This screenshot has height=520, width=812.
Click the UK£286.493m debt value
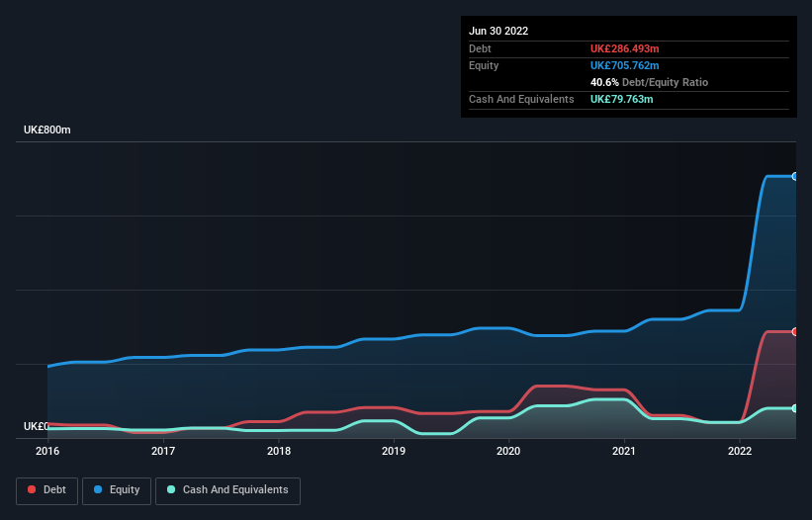coord(624,48)
